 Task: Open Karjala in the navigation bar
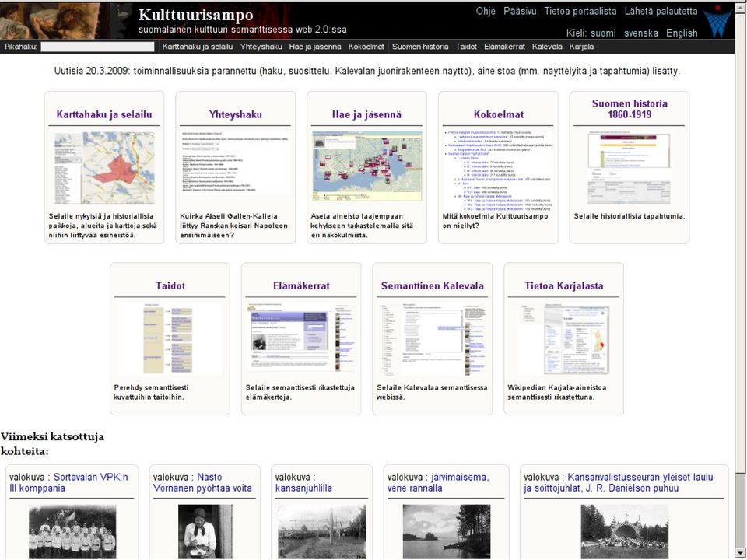[x=581, y=47]
